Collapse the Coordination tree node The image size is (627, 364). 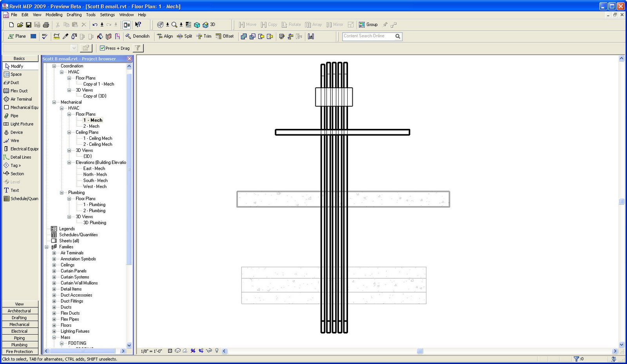coord(54,66)
